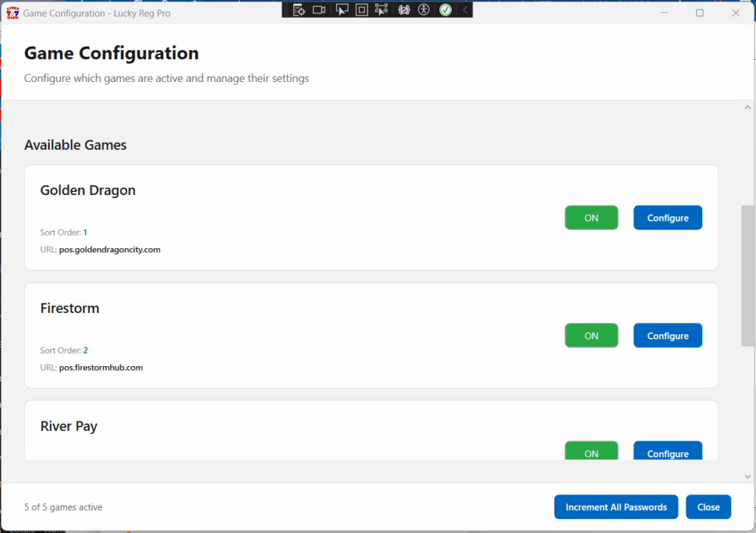Grab the debug toolbar drag handle

click(x=286, y=10)
